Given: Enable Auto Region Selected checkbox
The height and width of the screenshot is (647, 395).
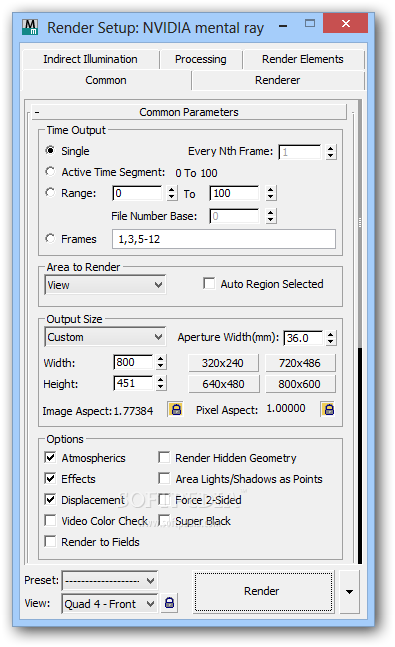Looking at the screenshot, I should coord(209,283).
